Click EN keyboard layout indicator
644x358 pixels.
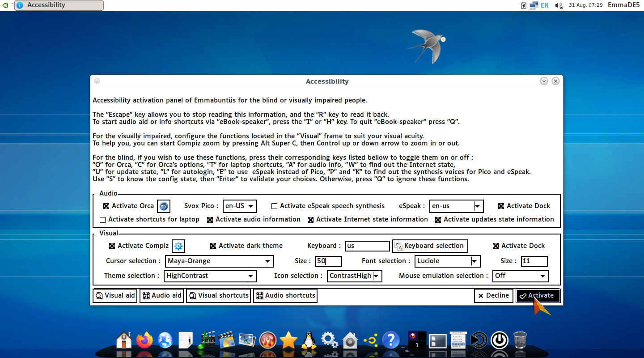pos(545,5)
